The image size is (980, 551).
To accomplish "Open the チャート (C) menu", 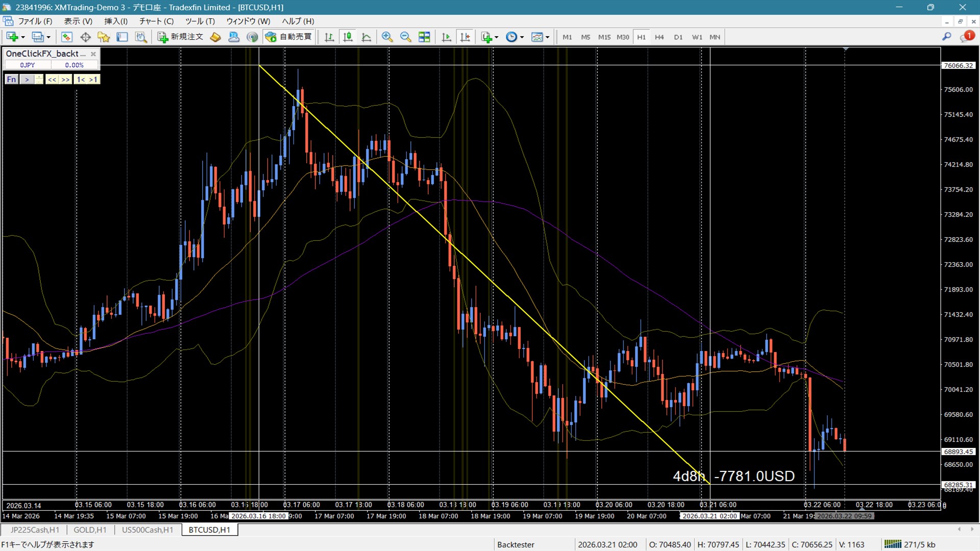I will coord(156,21).
